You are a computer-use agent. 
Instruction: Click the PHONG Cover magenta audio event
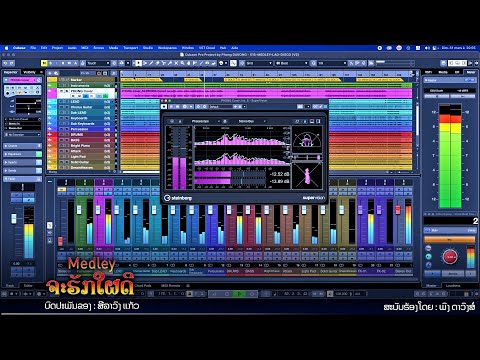pyautogui.click(x=266, y=93)
